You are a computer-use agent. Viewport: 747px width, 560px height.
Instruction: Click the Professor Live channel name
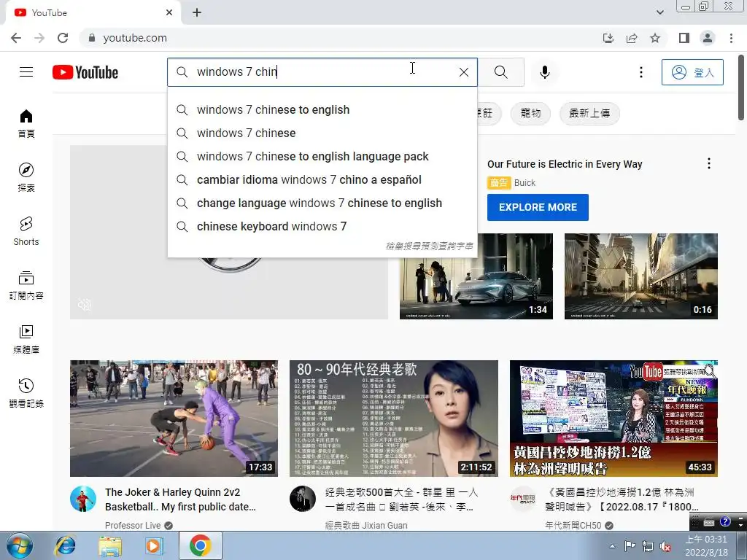(x=133, y=525)
